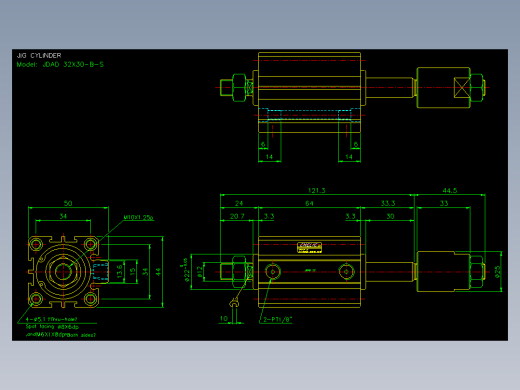Click the JIG CYLINDER title text
520x390 pixels.
(x=39, y=55)
